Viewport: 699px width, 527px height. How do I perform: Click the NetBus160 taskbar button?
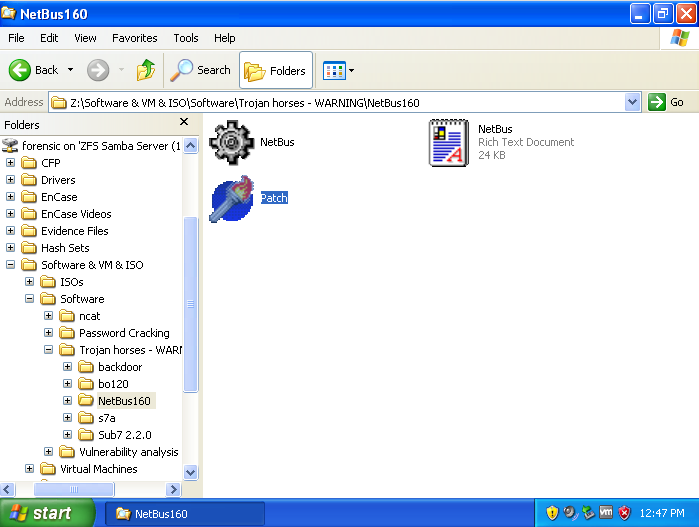tap(185, 514)
